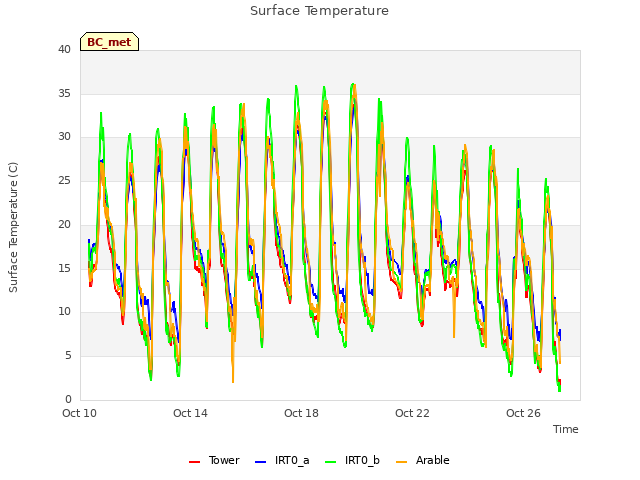
Task: Click the green IRT0_b legend color marker
Action: click(x=331, y=462)
